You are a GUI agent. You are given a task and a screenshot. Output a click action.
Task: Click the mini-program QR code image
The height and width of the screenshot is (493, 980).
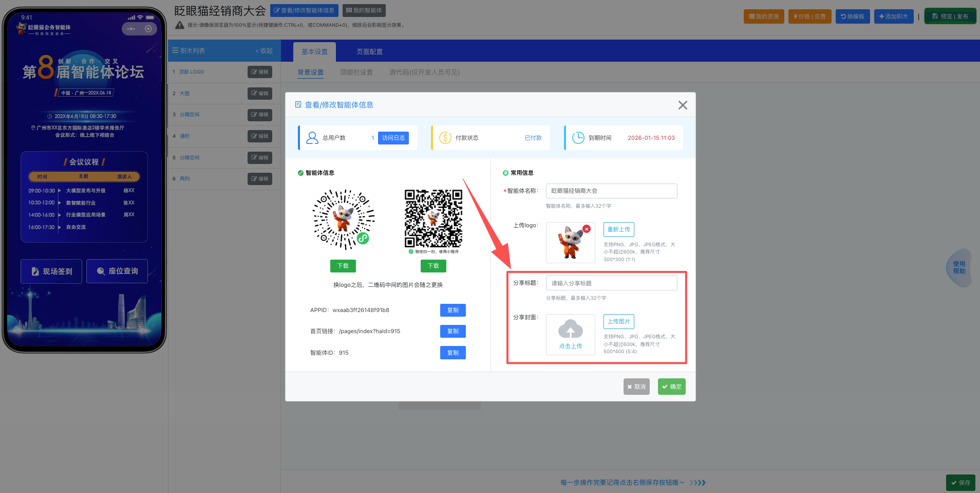click(344, 219)
